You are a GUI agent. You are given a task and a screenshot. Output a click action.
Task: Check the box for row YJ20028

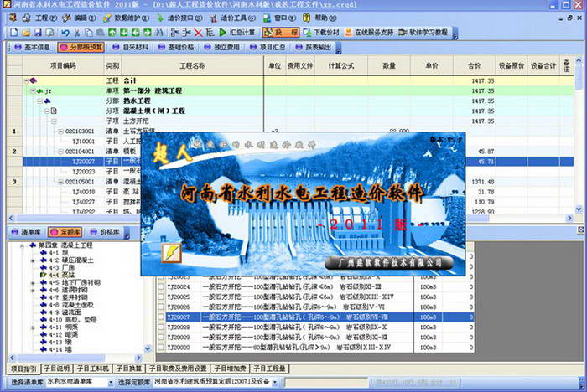[161, 328]
